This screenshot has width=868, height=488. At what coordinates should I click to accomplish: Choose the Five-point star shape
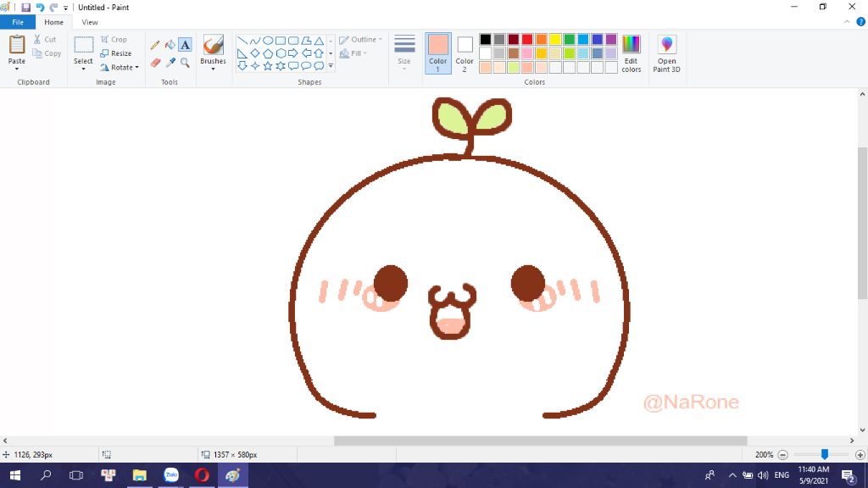[268, 66]
